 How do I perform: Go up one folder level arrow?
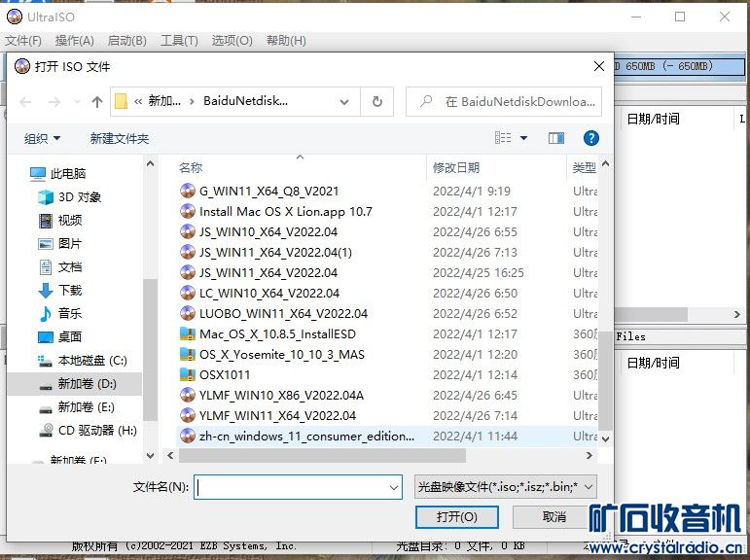(97, 101)
